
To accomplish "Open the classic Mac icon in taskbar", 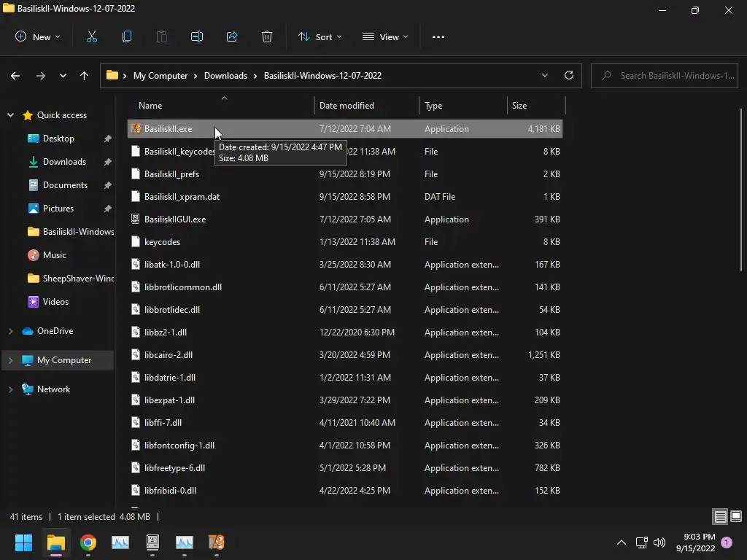I will [152, 542].
